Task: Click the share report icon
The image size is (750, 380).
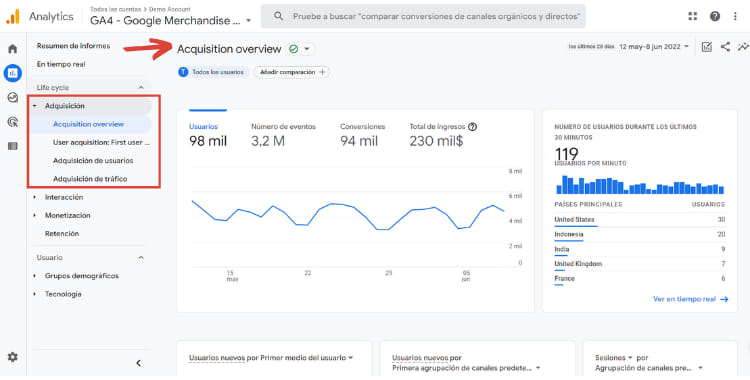Action: (x=726, y=47)
